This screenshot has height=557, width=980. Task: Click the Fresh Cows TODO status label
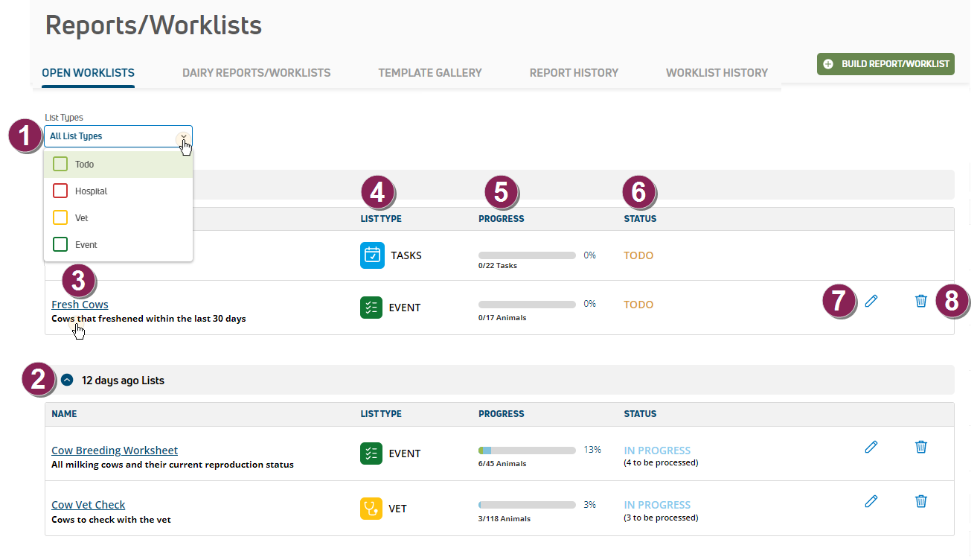(x=638, y=304)
